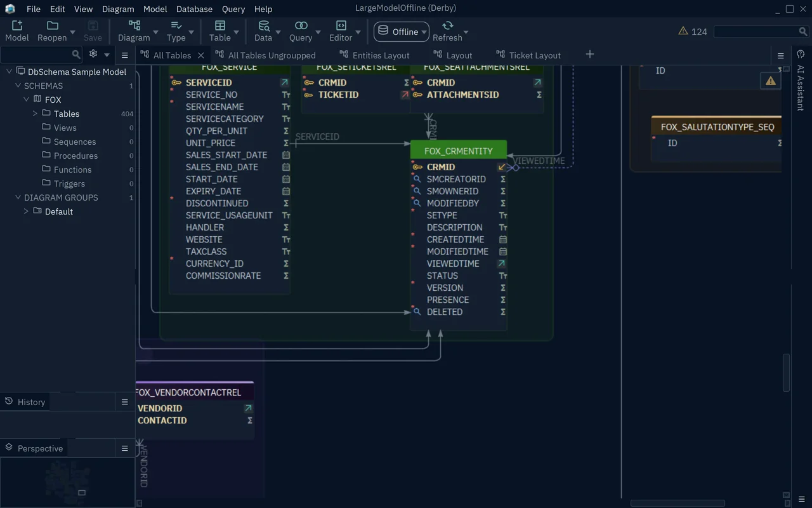Viewport: 812px width, 508px height.
Task: Add a new layout tab with plus
Action: pos(590,55)
